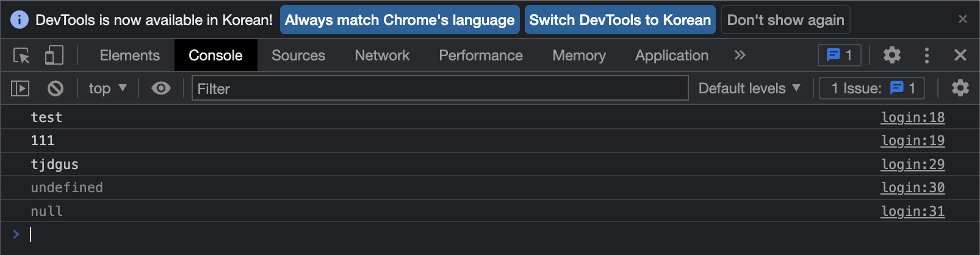Screen dimensions: 980x255
Task: Show the console sidebar
Action: (20, 88)
